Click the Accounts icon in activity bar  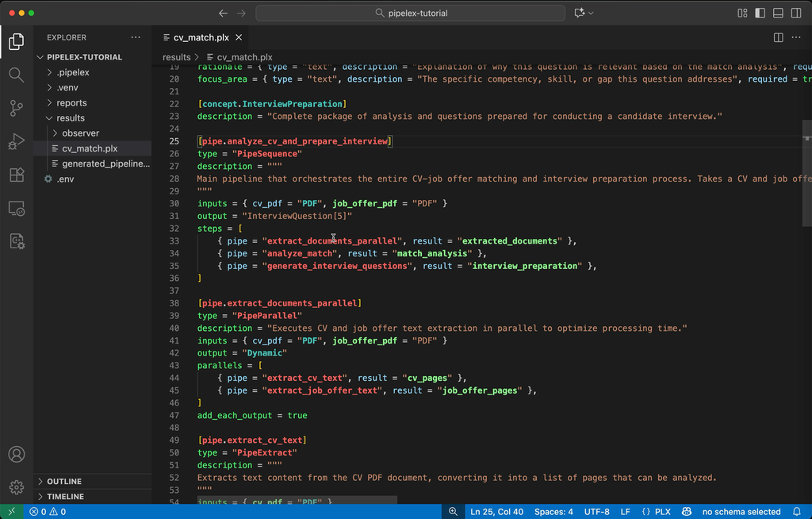click(16, 455)
